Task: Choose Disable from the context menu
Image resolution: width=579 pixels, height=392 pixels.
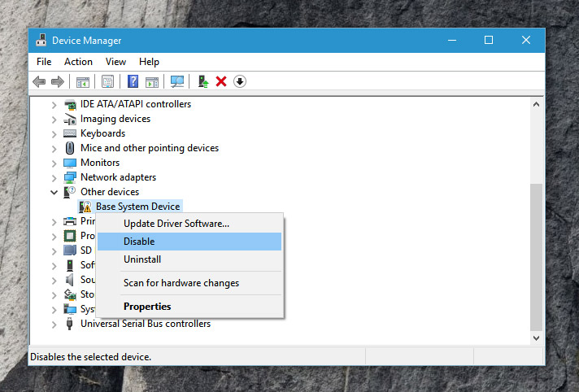Action: point(139,242)
